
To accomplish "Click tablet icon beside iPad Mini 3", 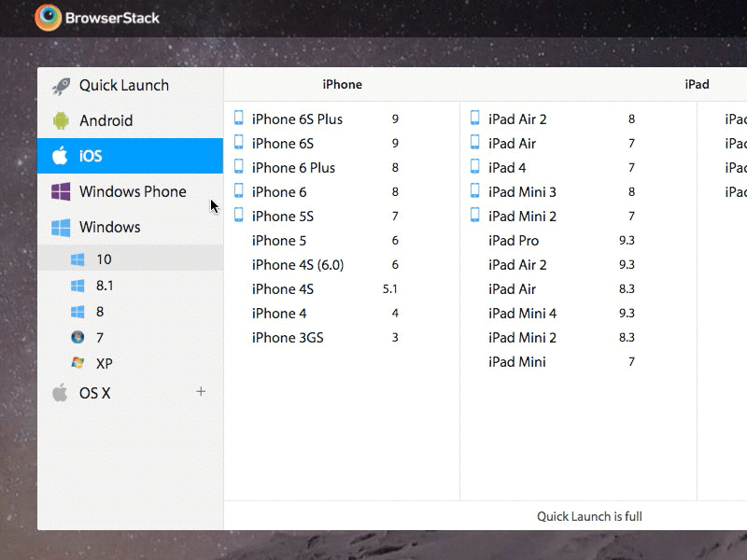I will pyautogui.click(x=475, y=190).
